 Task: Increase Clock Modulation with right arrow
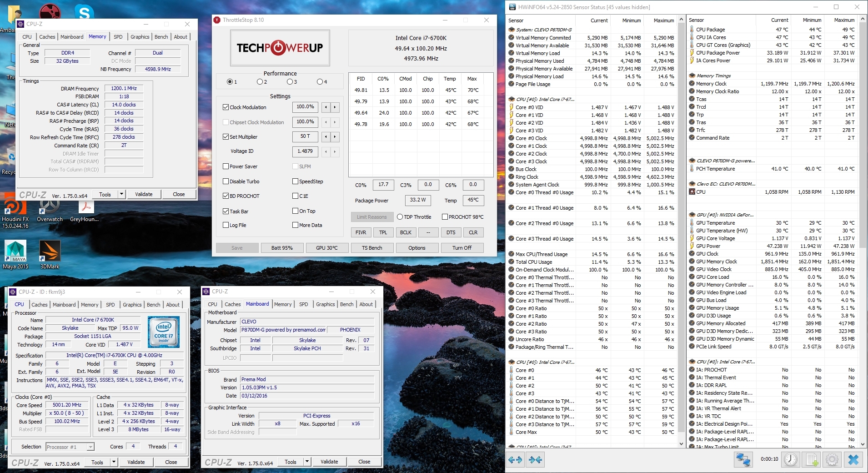335,107
